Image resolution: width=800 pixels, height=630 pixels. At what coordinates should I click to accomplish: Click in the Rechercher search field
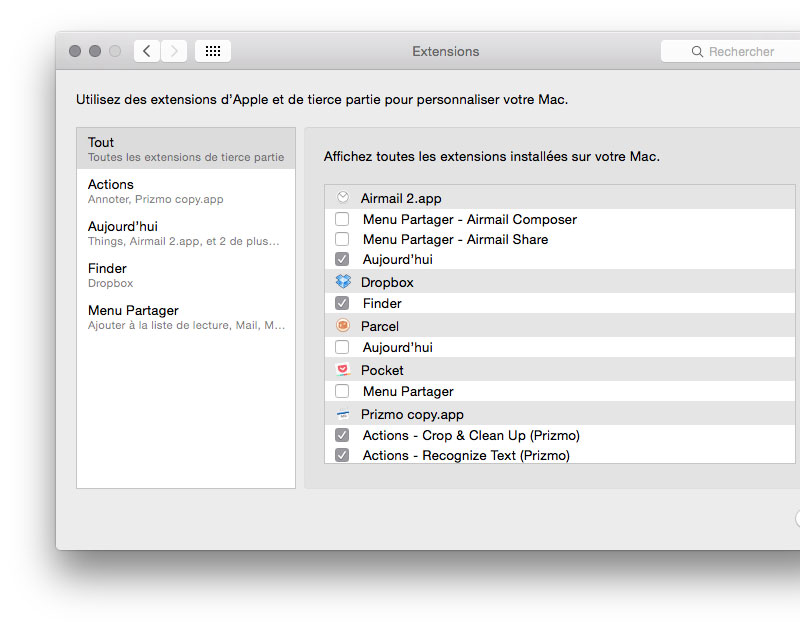click(x=731, y=52)
